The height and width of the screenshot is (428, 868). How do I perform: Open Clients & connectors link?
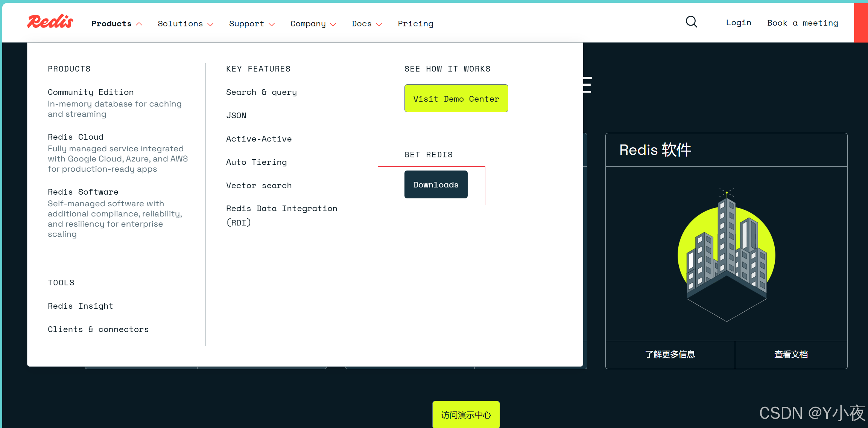click(x=98, y=329)
